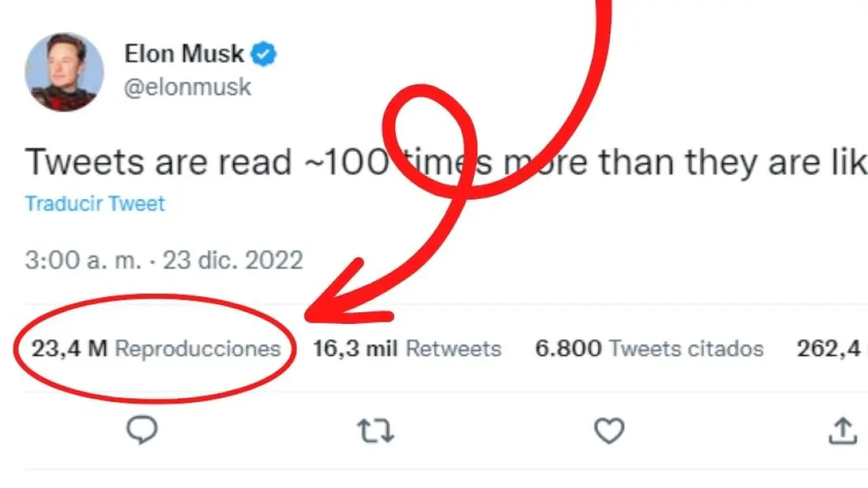View the 6.800 Tweets citados
Viewport: 868px width, 488px height.
[x=649, y=349]
